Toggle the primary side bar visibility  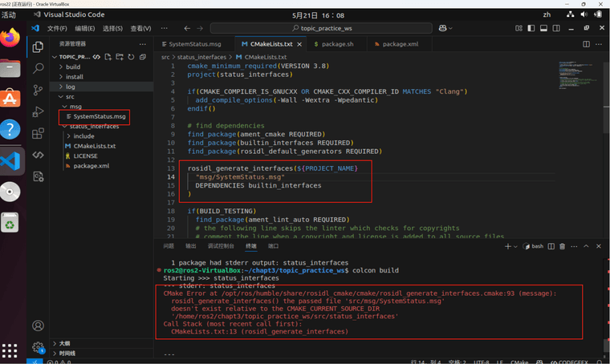click(x=531, y=28)
